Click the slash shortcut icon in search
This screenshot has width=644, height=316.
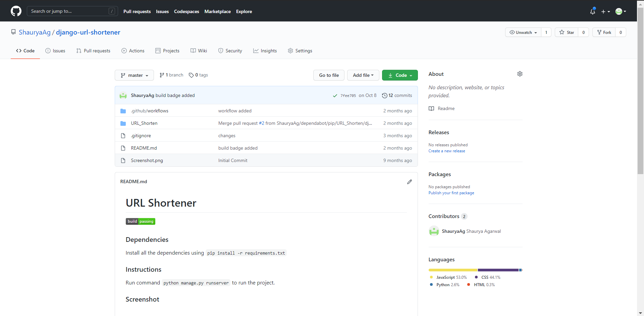coord(112,11)
